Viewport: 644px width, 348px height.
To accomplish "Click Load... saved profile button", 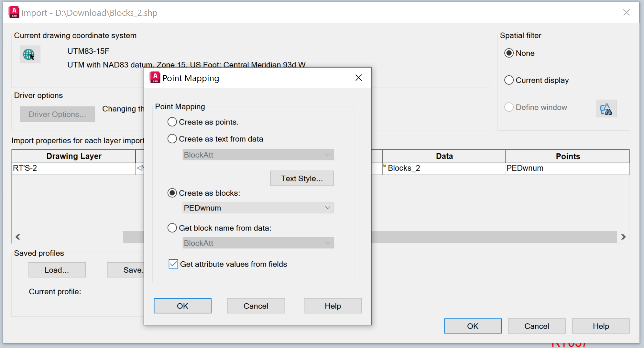I will pos(57,270).
